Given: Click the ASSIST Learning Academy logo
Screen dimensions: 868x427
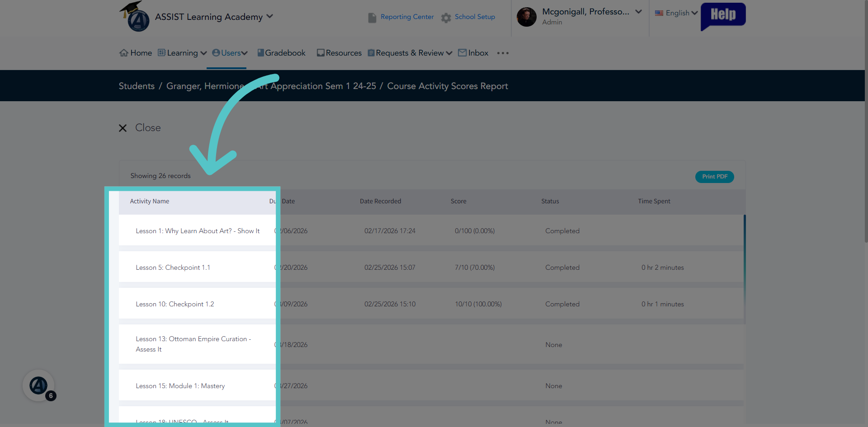Looking at the screenshot, I should tap(134, 16).
